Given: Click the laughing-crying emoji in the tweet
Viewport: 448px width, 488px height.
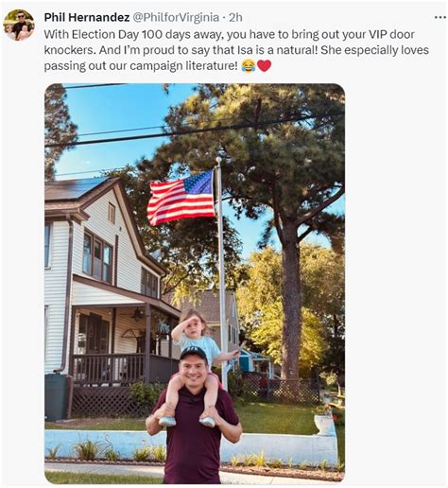Looking at the screenshot, I should [249, 66].
